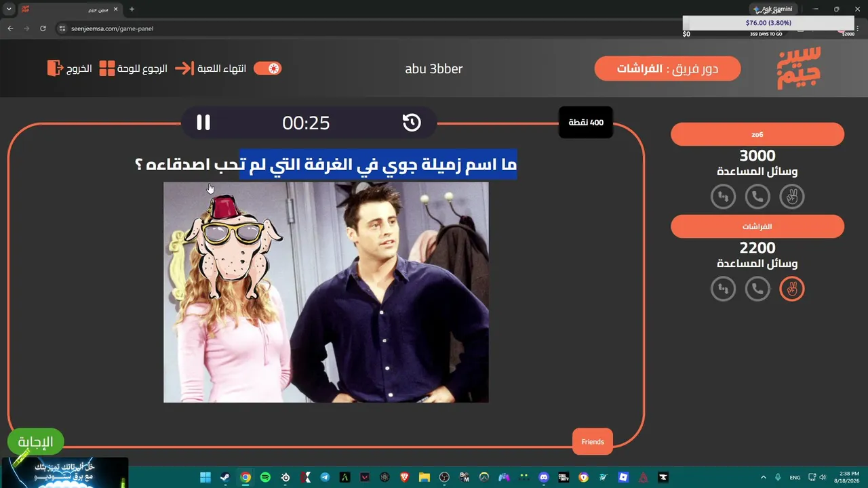Open Telegram from the taskbar

coord(325,477)
